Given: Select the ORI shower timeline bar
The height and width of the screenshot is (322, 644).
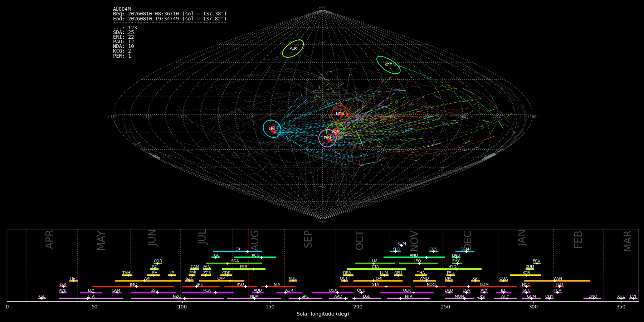Looking at the screenshot, I should 378,281.
